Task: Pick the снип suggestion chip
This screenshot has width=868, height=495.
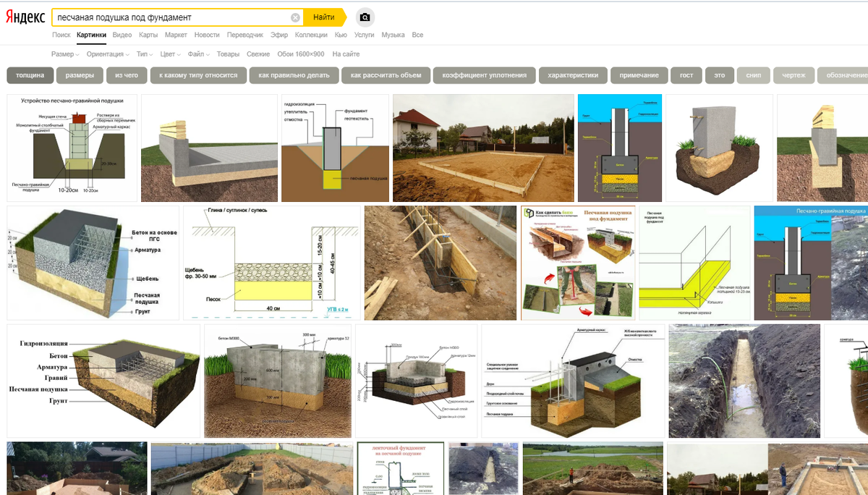Action: click(753, 75)
